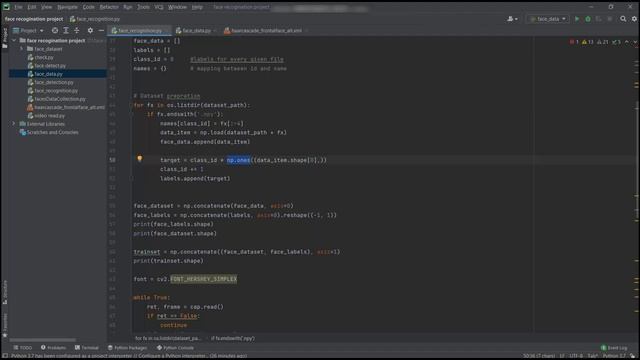Open the View menu
Viewport: 640px width, 360px height.
coord(47,7)
